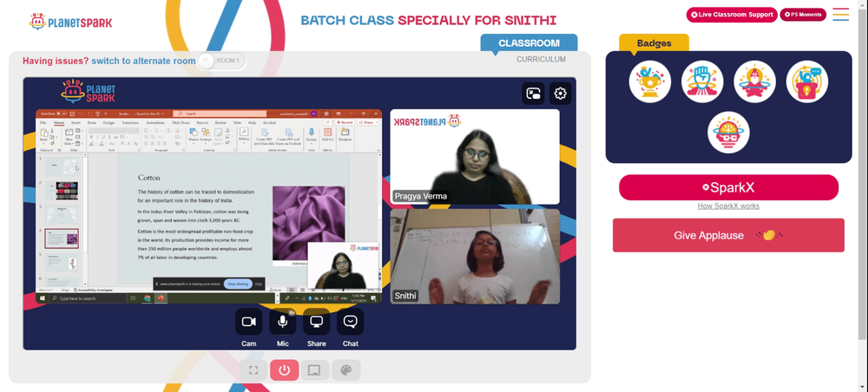The image size is (868, 392).
Task: Toggle the ROOM 1 alternate room switch
Action: (221, 61)
